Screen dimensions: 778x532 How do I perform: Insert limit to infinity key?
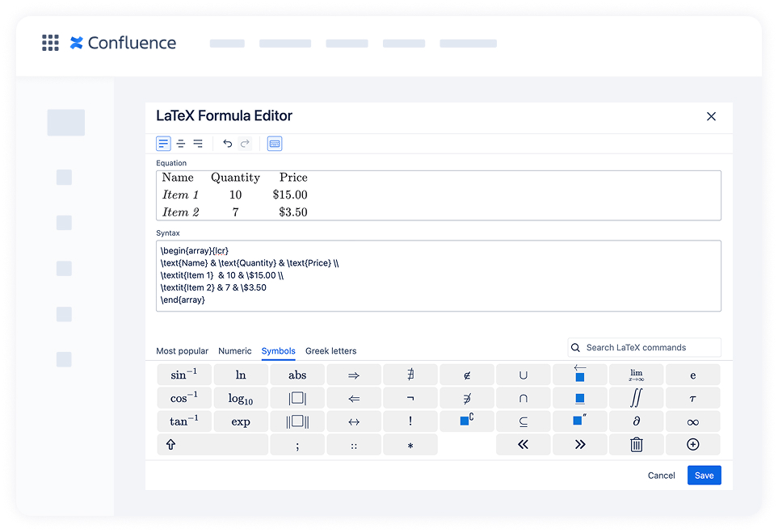(x=637, y=375)
